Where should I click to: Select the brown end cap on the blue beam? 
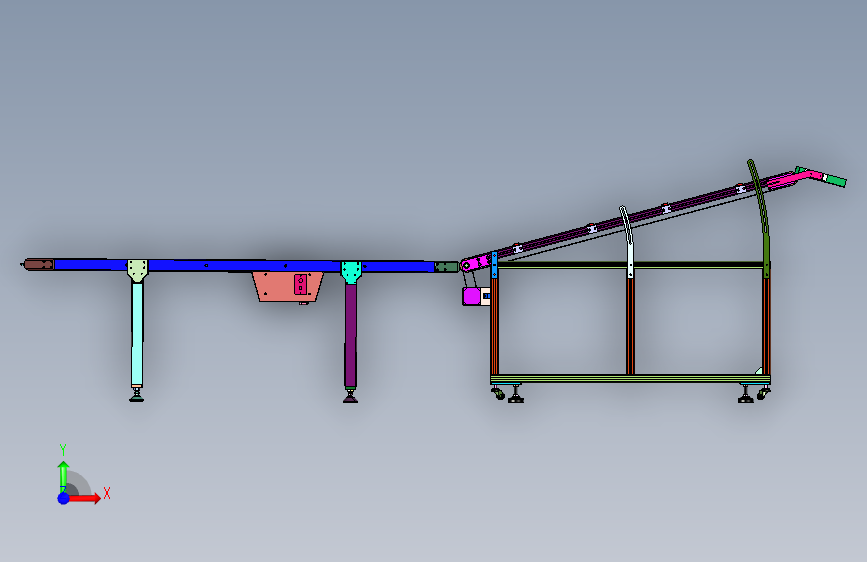pyautogui.click(x=39, y=264)
